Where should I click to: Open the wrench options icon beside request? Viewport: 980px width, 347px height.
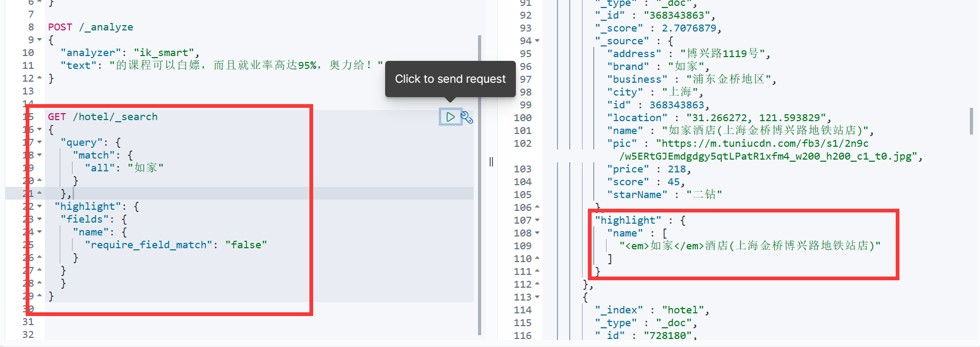pyautogui.click(x=467, y=117)
